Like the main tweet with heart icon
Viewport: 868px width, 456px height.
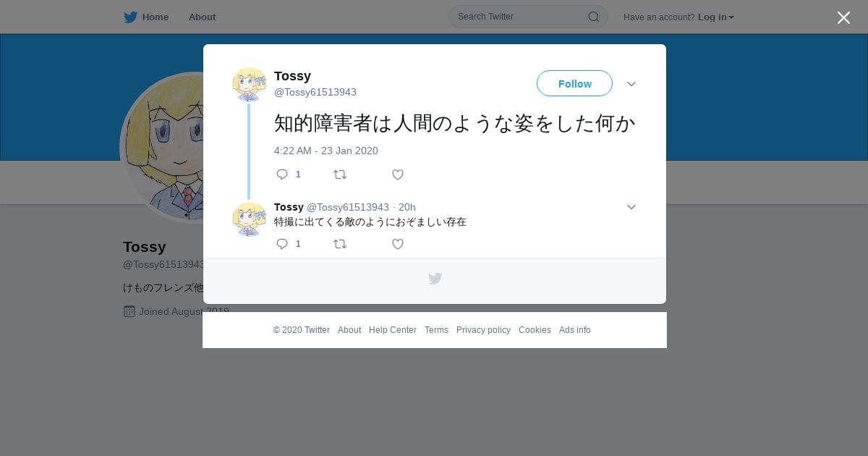point(398,174)
